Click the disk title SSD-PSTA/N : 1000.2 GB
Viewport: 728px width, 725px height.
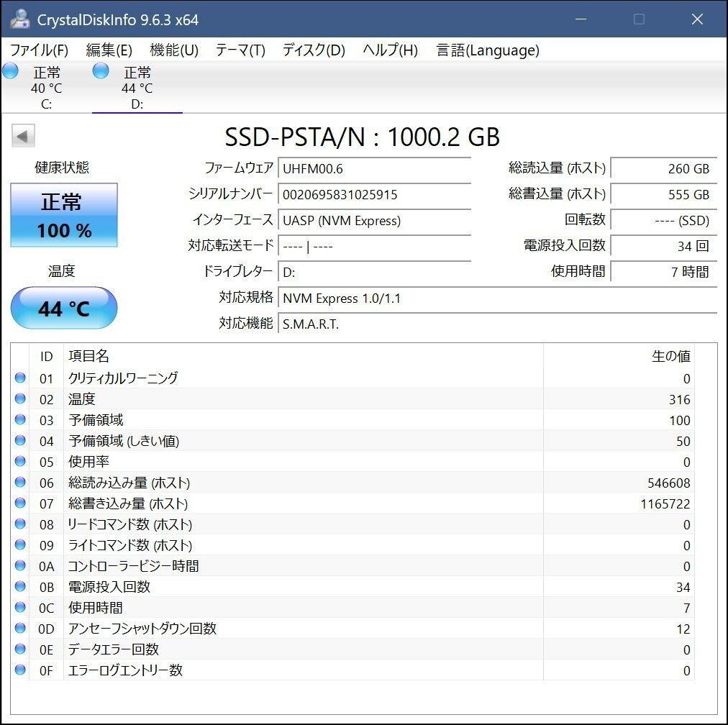(x=362, y=137)
